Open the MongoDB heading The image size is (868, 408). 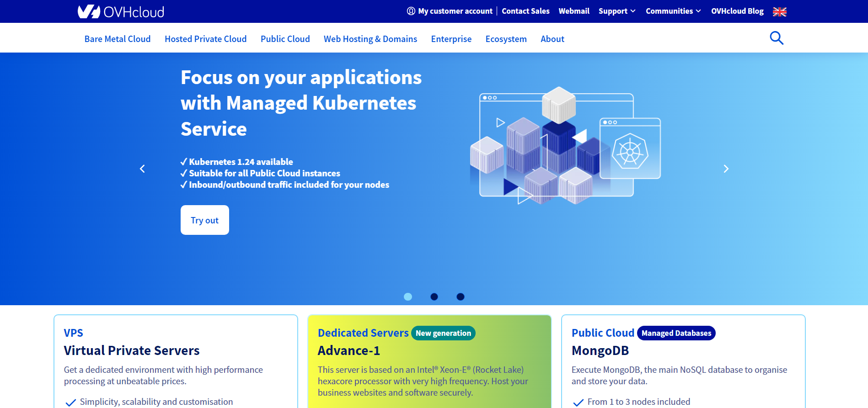click(600, 350)
